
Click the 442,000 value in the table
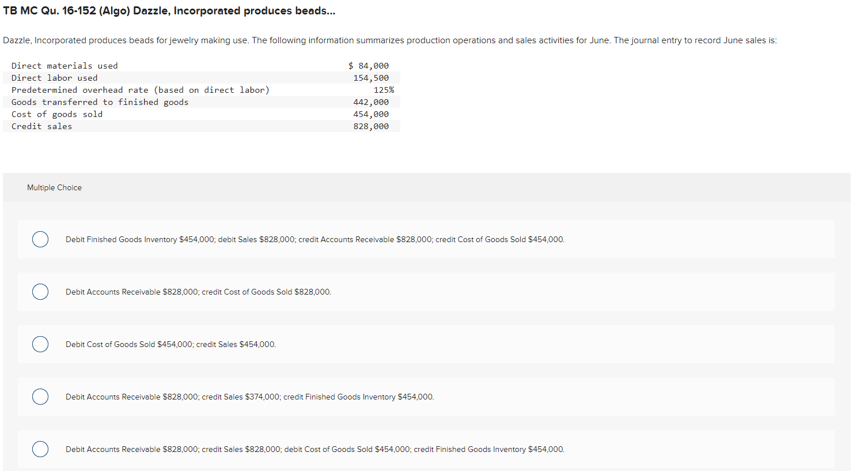coord(371,102)
